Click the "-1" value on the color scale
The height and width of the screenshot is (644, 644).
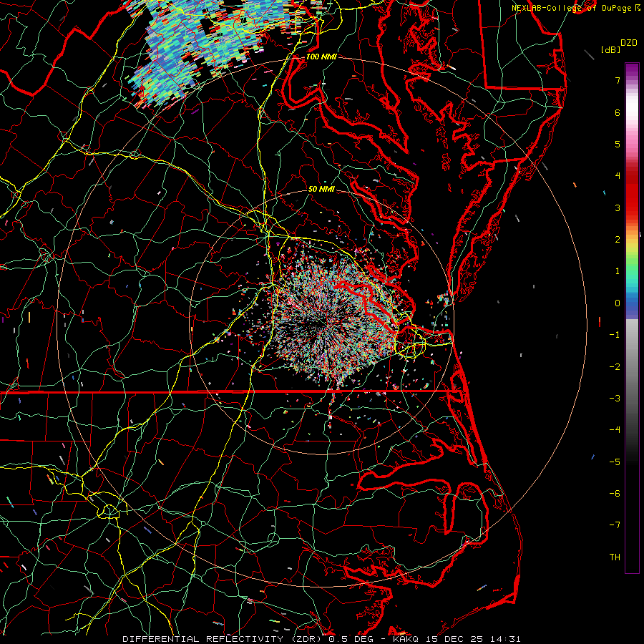(615, 335)
